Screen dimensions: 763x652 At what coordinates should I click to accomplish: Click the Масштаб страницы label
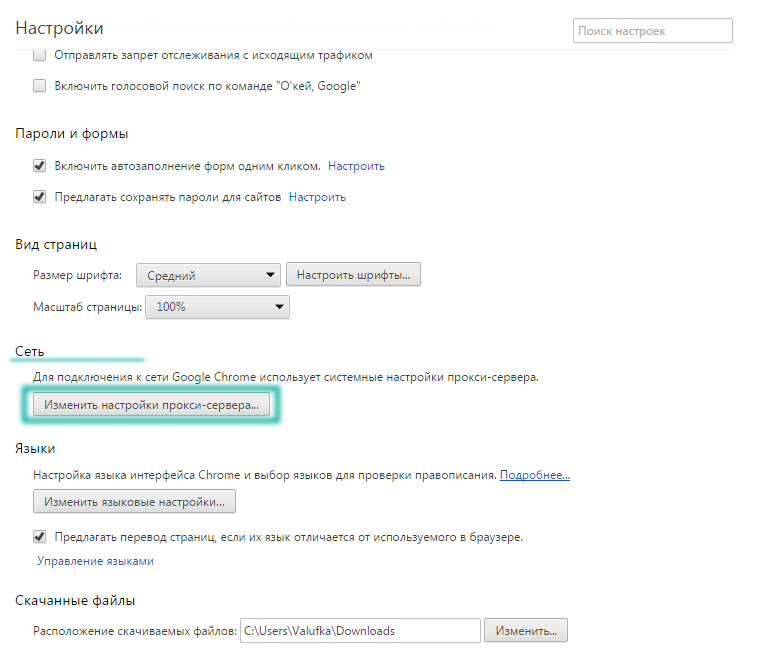tap(88, 307)
